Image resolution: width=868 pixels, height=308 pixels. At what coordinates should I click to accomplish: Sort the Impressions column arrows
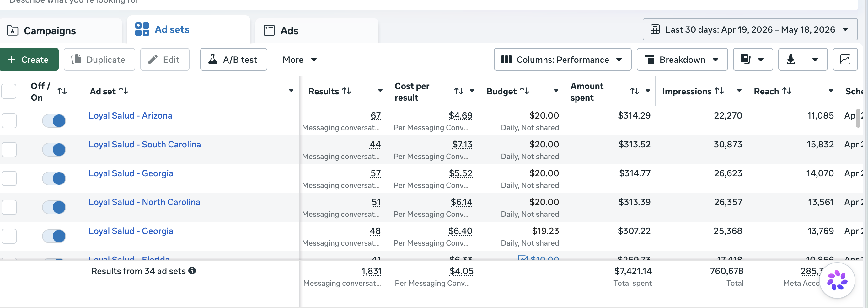tap(719, 91)
